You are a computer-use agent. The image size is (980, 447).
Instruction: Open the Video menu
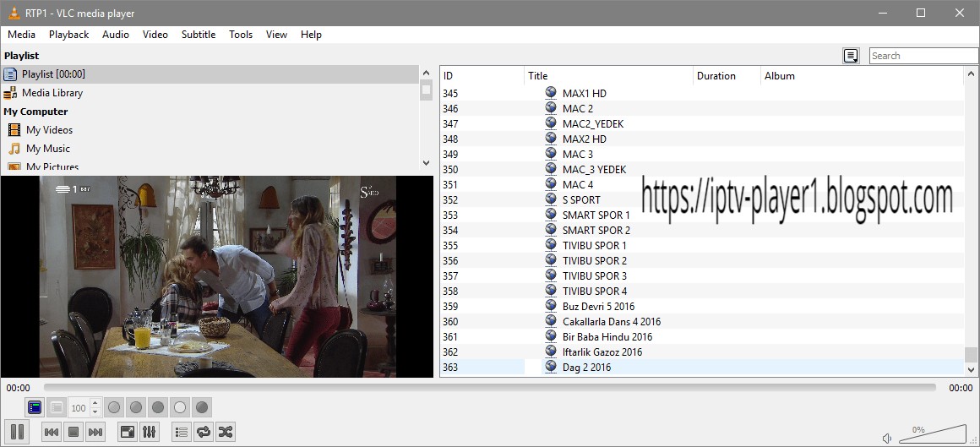point(155,35)
